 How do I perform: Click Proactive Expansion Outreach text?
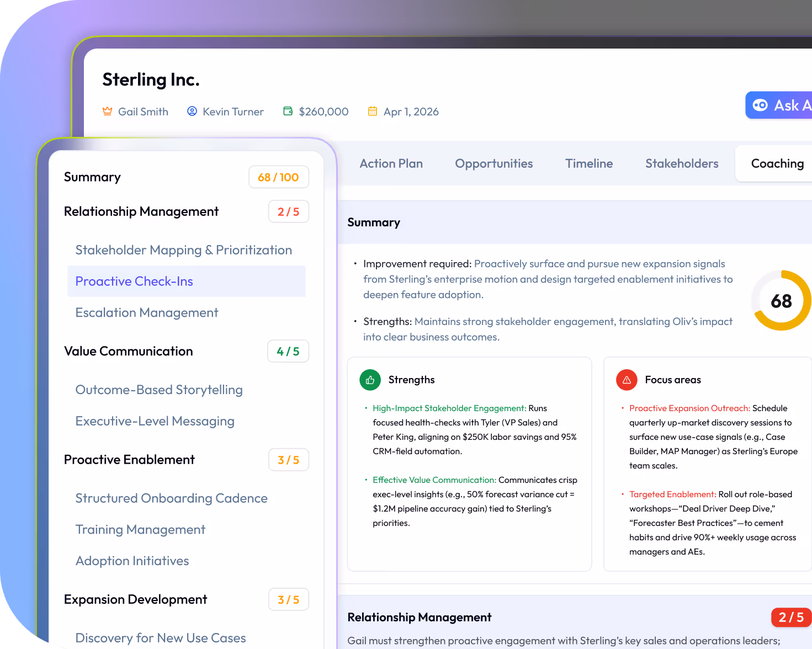[x=689, y=408]
